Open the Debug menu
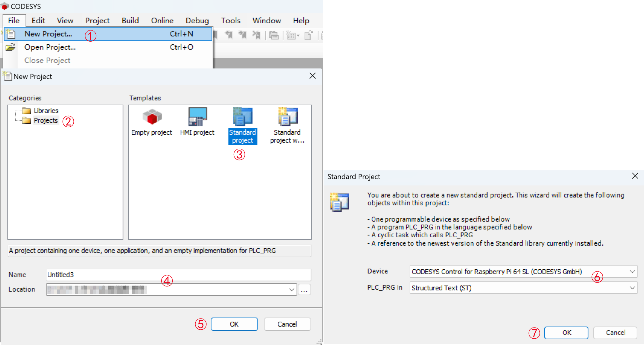The width and height of the screenshot is (644, 345). [197, 21]
